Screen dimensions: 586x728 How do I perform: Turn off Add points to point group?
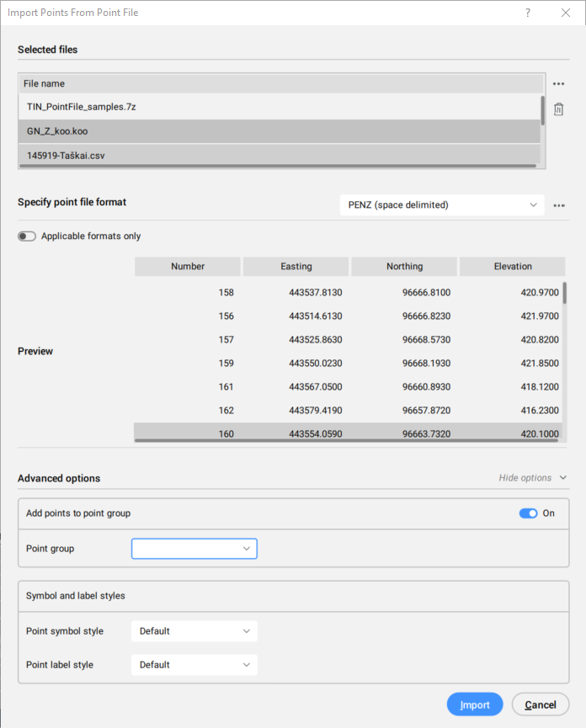(528, 513)
